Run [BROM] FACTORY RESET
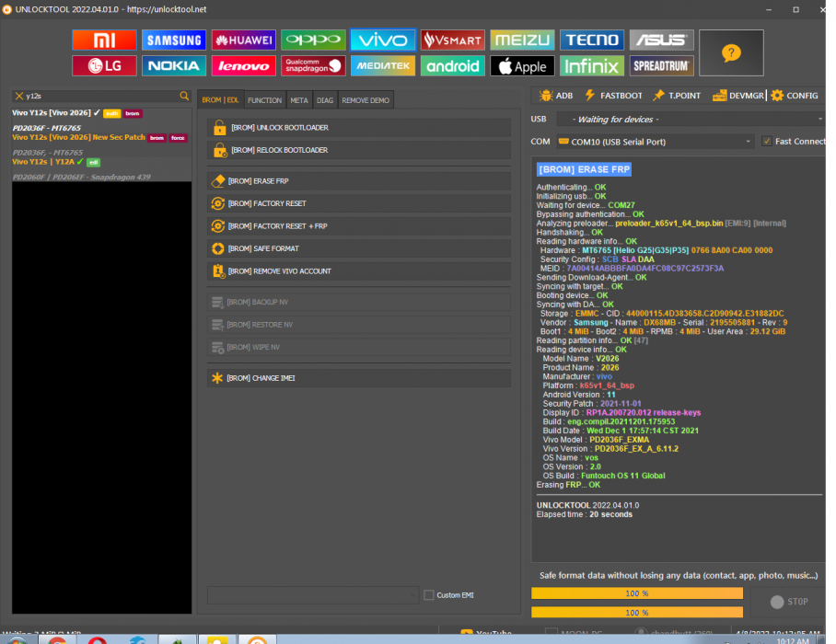Screen dimensions: 836x644 click(x=359, y=203)
